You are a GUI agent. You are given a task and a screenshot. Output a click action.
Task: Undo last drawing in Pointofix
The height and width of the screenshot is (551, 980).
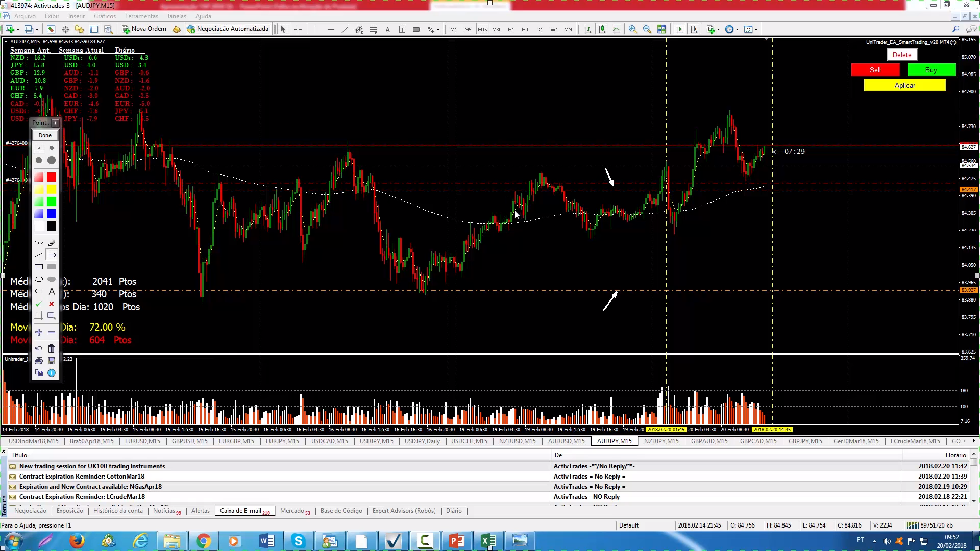click(39, 348)
